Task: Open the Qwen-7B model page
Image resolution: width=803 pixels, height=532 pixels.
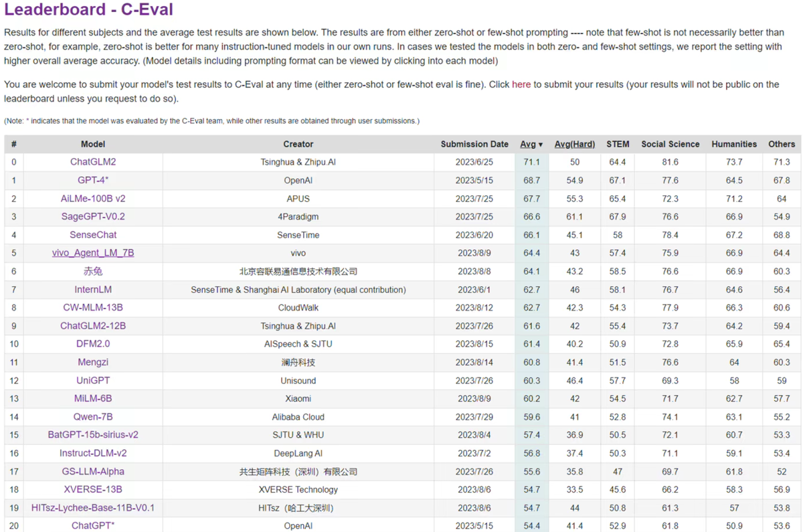Action: 93,417
